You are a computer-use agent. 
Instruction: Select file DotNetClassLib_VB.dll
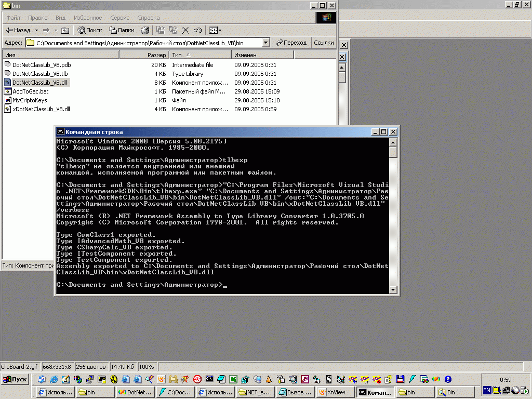[x=39, y=83]
